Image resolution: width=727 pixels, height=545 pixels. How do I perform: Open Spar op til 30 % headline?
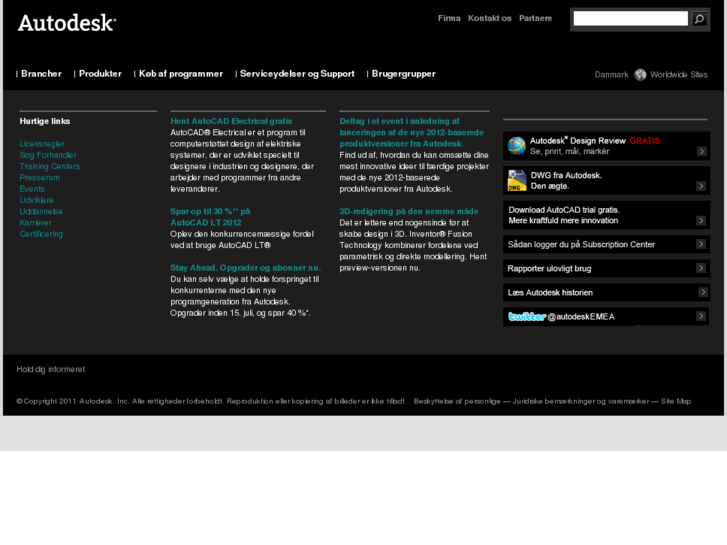(210, 217)
